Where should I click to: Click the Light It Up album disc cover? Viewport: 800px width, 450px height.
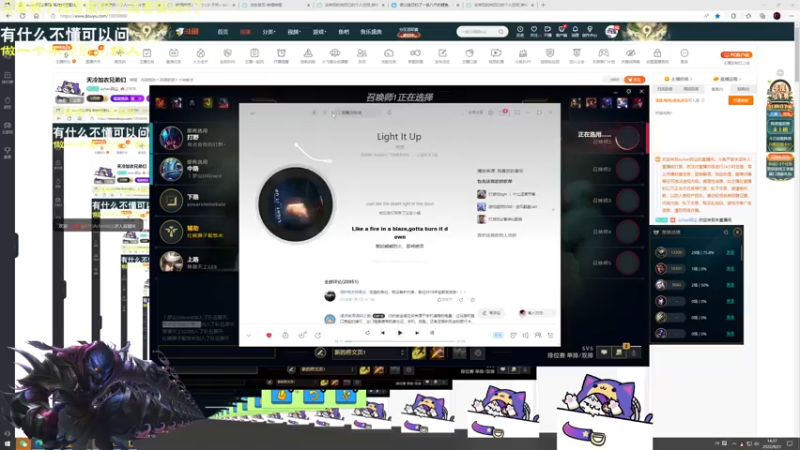295,204
